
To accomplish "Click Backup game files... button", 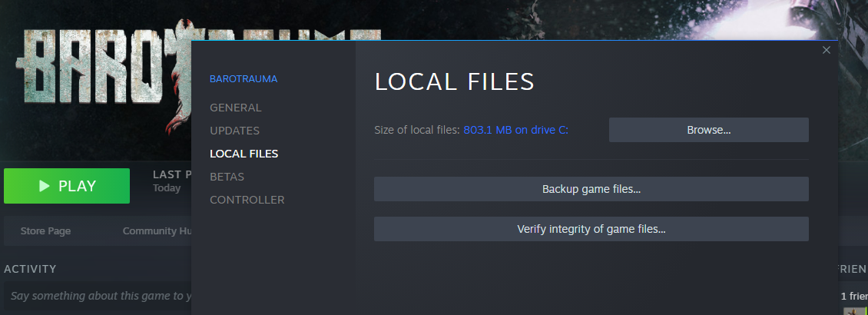I will click(x=591, y=189).
